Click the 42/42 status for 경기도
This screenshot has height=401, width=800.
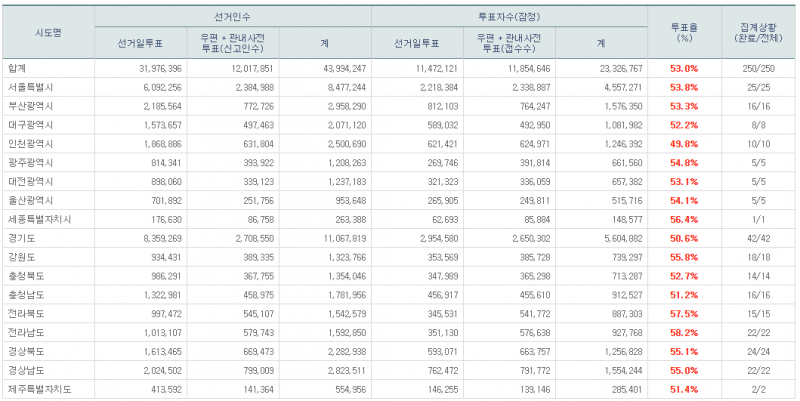tap(758, 238)
